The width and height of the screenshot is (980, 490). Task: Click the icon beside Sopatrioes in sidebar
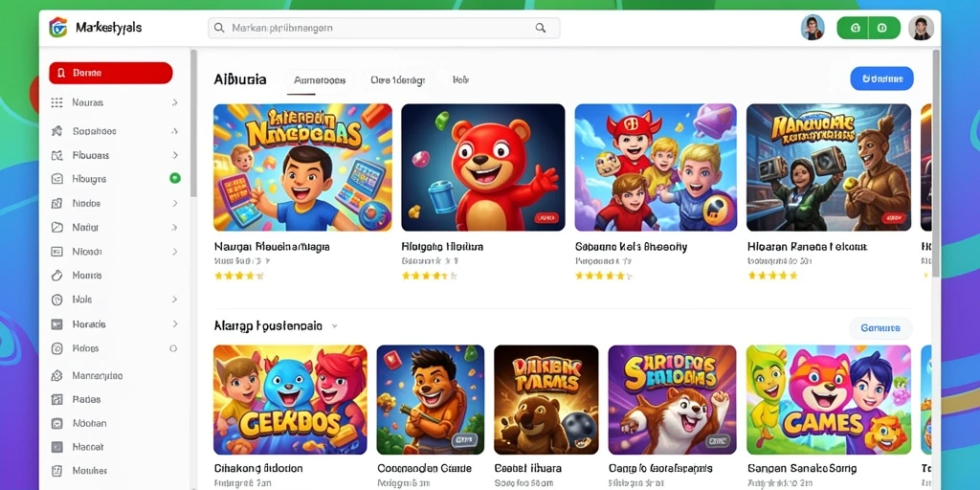[56, 131]
